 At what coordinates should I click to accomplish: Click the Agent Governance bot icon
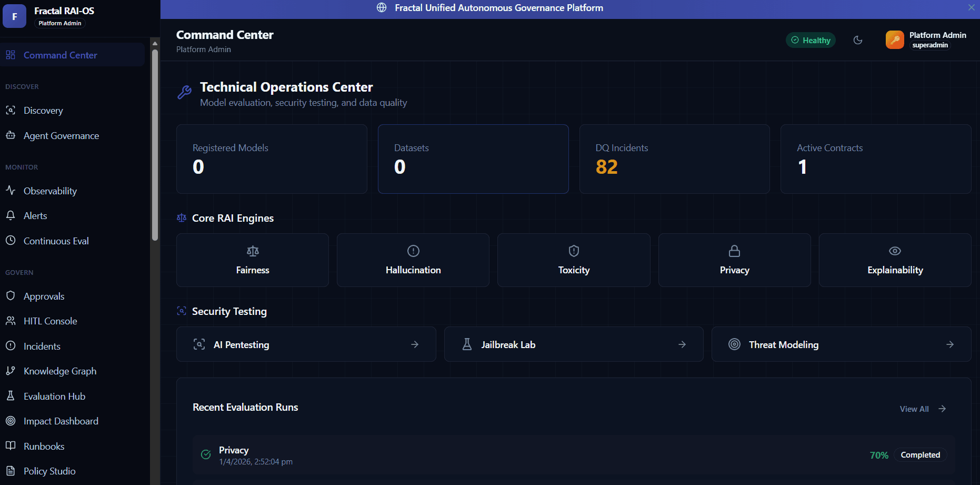[11, 135]
